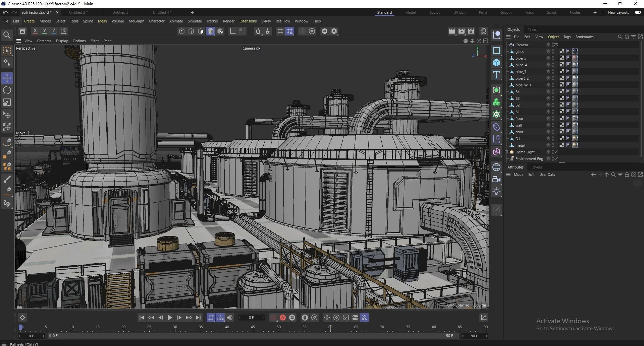Open the green Volume builder icon
This screenshot has height=346, width=644.
point(496,102)
